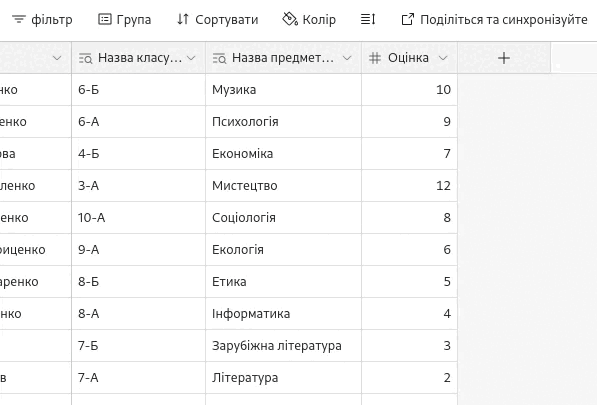Open the Колір color option

coord(309,19)
